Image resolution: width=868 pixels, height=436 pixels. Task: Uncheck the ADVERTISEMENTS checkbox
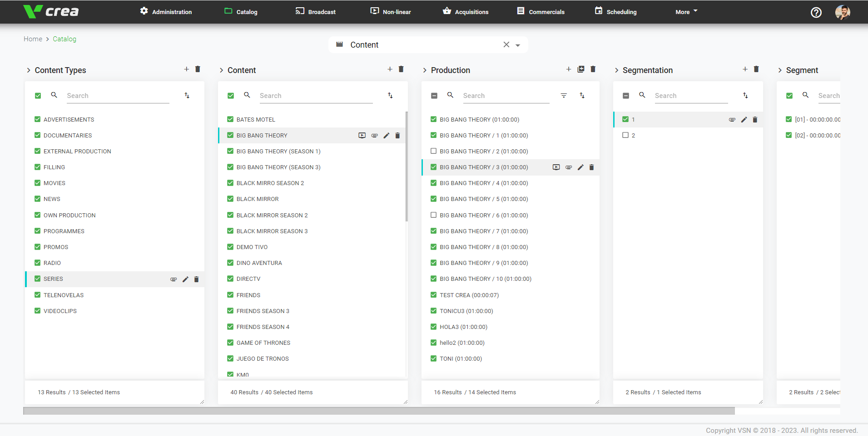click(x=38, y=119)
